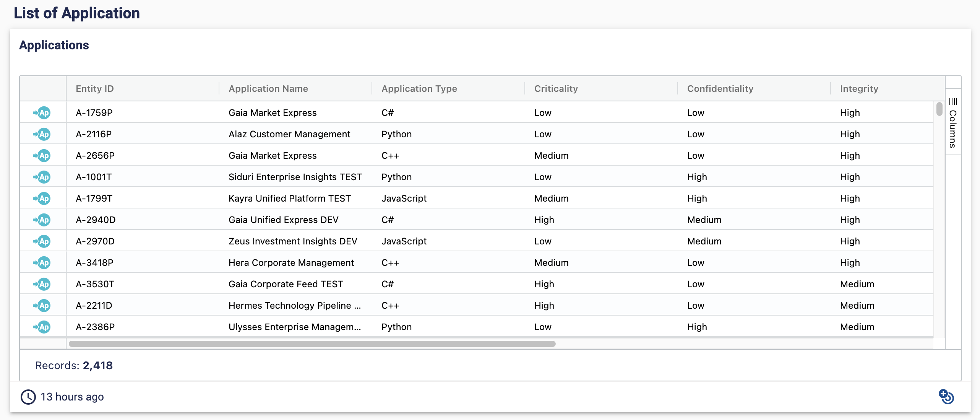
Task: Click the vertical scrollbar thumb of the table
Action: click(939, 109)
